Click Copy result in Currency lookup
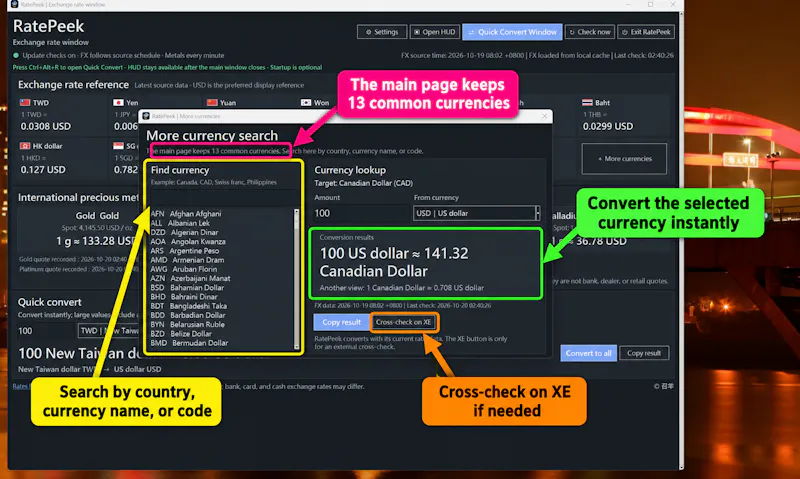 pyautogui.click(x=341, y=322)
